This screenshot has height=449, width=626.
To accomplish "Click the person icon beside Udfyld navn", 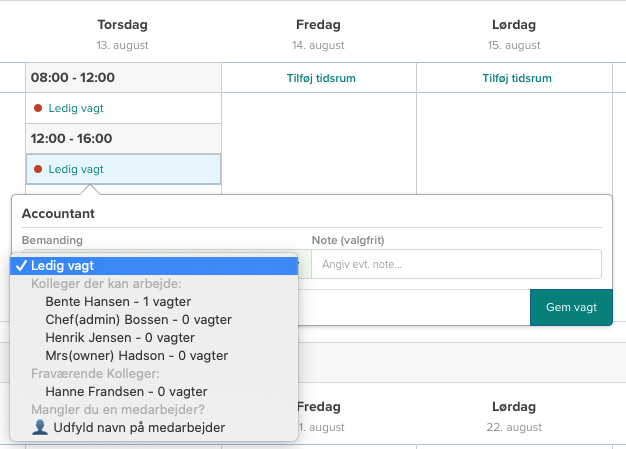I will [40, 427].
